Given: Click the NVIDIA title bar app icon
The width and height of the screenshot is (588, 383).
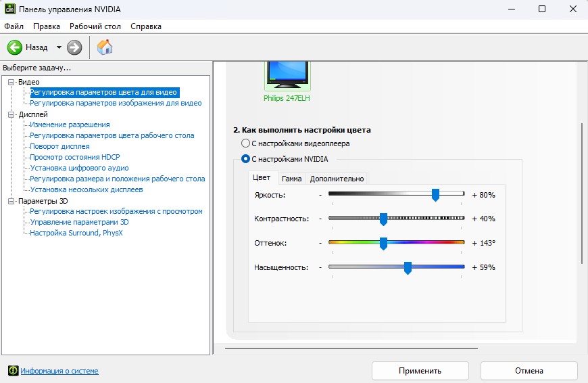Looking at the screenshot, I should [x=9, y=9].
